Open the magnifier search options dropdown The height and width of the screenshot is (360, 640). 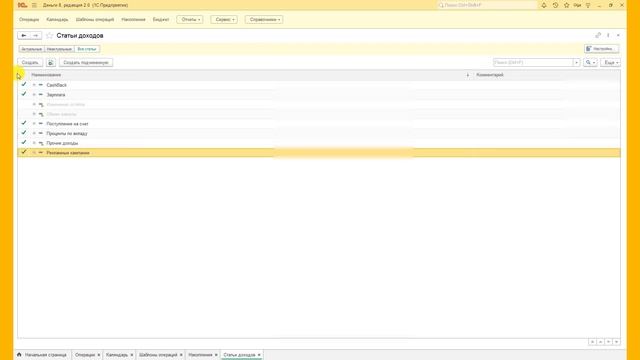(590, 62)
